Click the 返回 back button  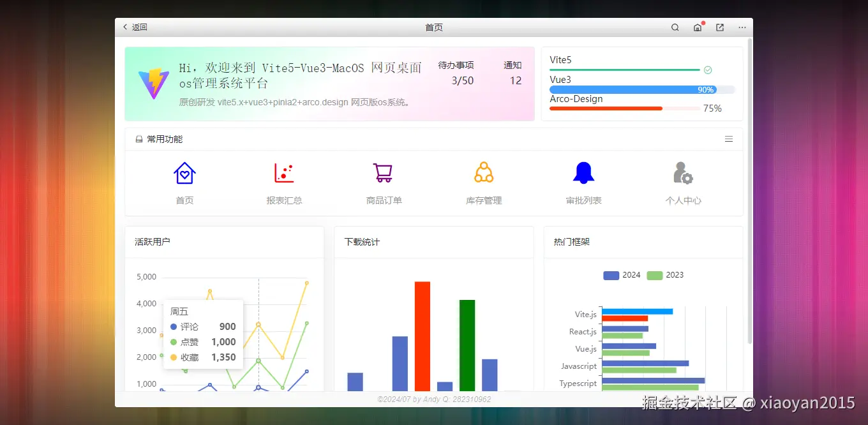point(134,27)
